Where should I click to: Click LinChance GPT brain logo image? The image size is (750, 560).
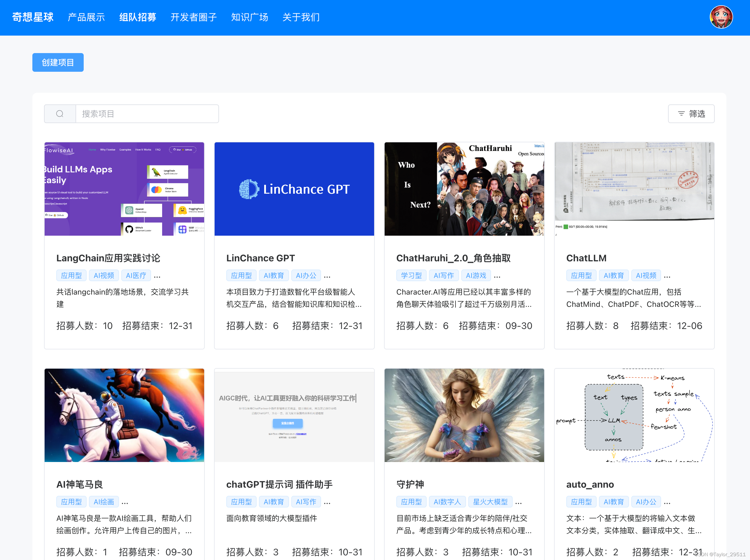[x=249, y=189]
